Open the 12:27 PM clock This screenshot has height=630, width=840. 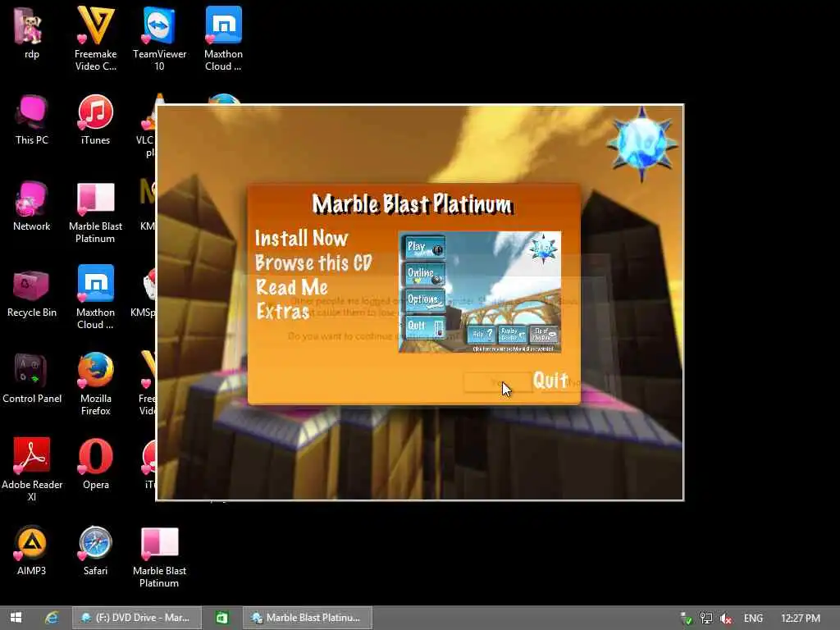pyautogui.click(x=801, y=619)
